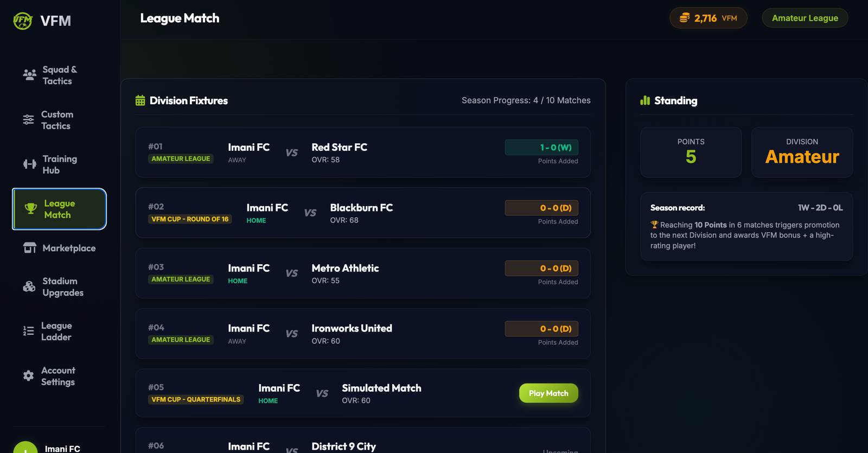Click the VFM CUP - ROUND OF 16 tag
Screen dimensions: 868x453
point(190,219)
